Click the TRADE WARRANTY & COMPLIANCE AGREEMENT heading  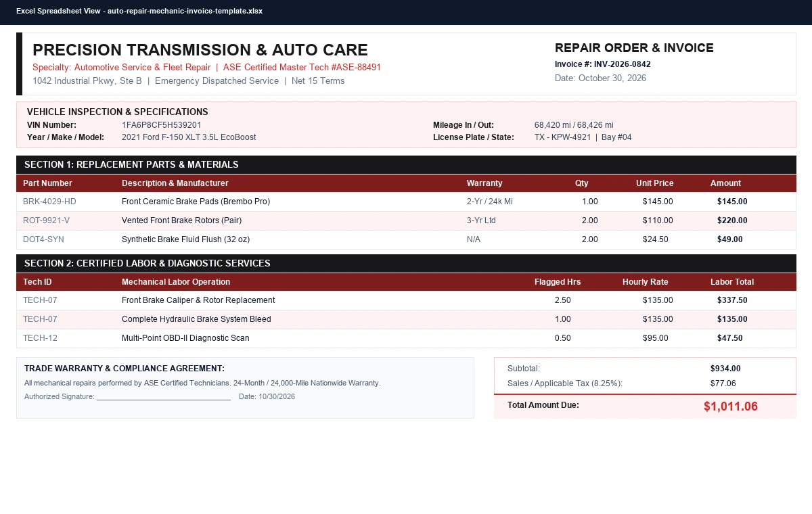125,369
